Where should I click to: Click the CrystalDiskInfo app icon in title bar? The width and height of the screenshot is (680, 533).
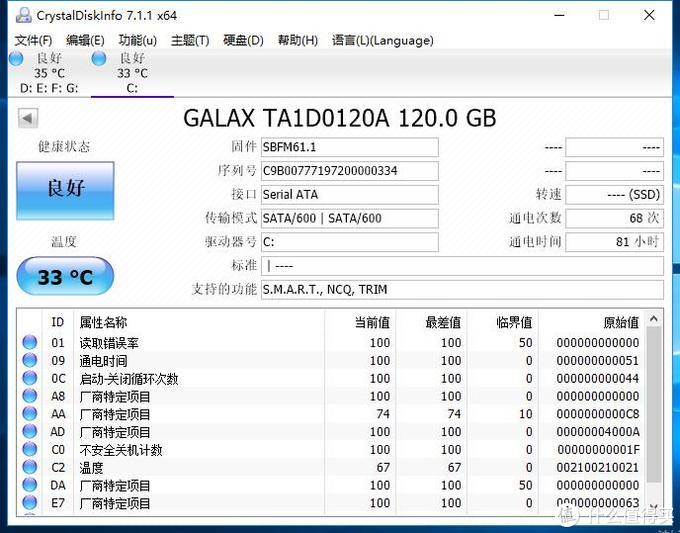(23, 16)
